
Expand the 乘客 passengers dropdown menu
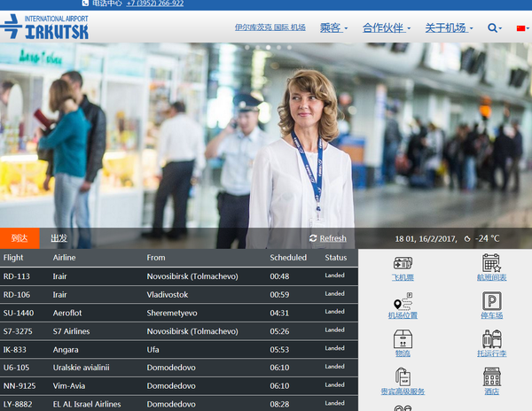332,28
